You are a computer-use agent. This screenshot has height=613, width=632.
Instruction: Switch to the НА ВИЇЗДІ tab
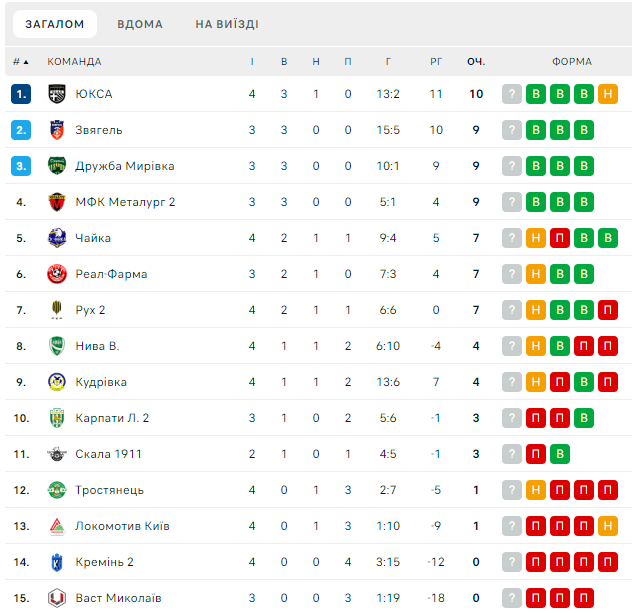[227, 24]
